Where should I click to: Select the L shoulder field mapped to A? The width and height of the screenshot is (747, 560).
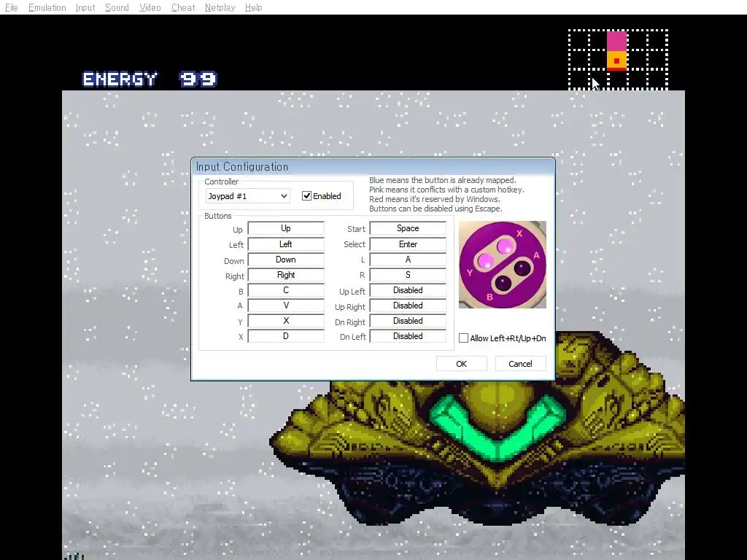408,260
